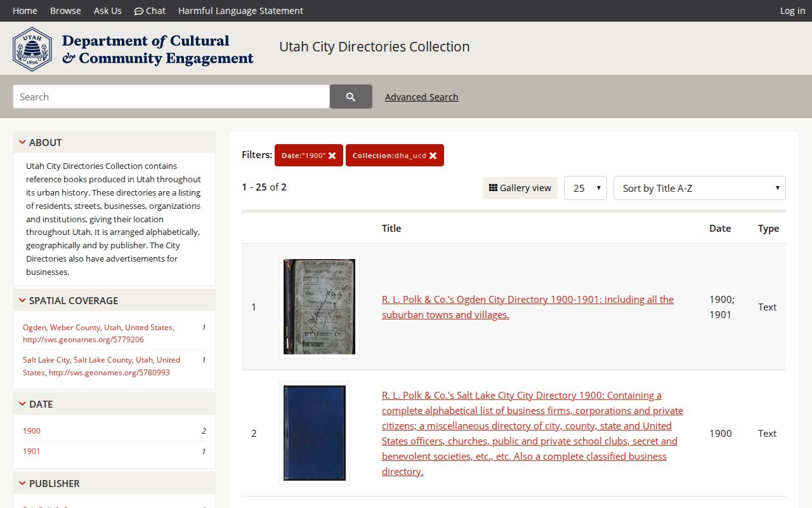Collapse the About panel
Viewport: 812px width, 508px height.
pyautogui.click(x=114, y=142)
